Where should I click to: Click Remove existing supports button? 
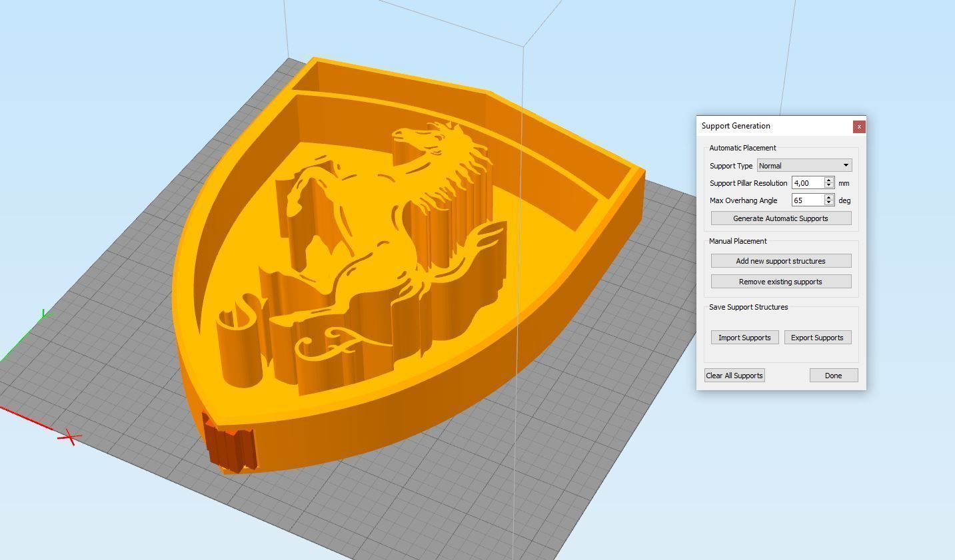coord(781,282)
